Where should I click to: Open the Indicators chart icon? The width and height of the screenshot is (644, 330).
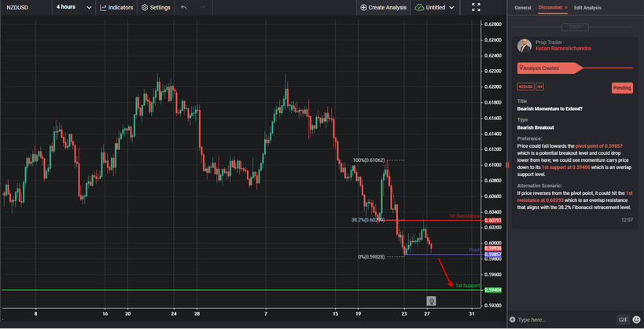click(x=104, y=8)
